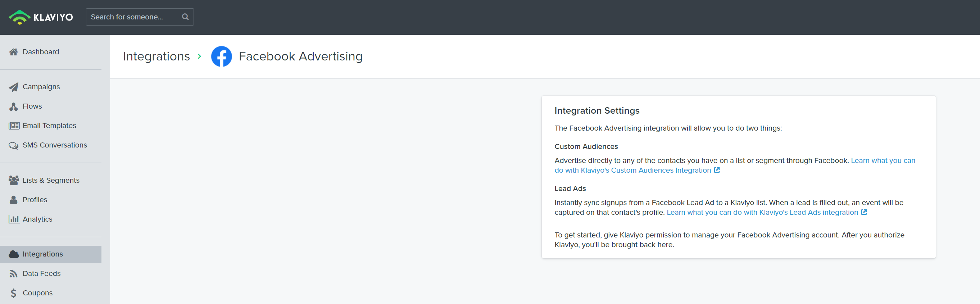Click the Data Feeds RSS icon
980x304 pixels.
coord(14,273)
